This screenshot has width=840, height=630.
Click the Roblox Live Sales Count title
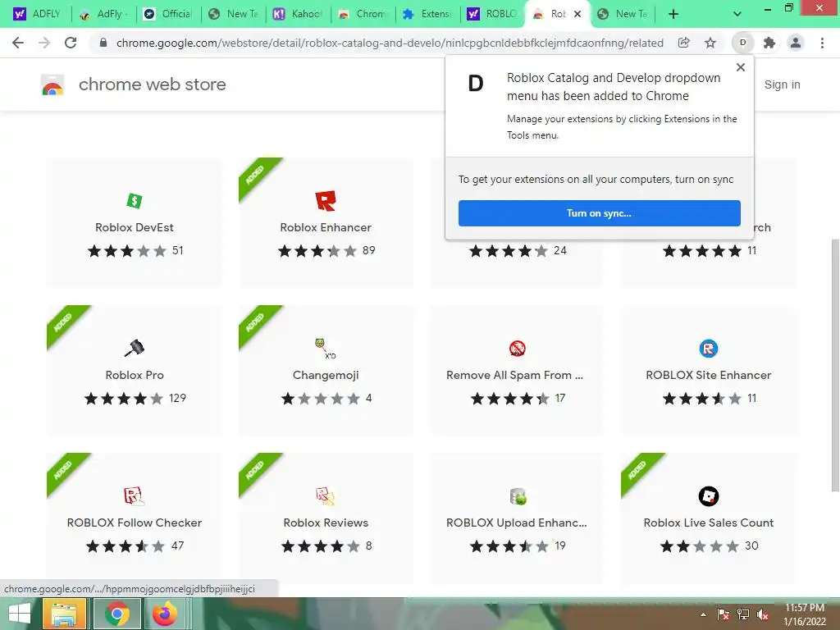click(x=708, y=523)
